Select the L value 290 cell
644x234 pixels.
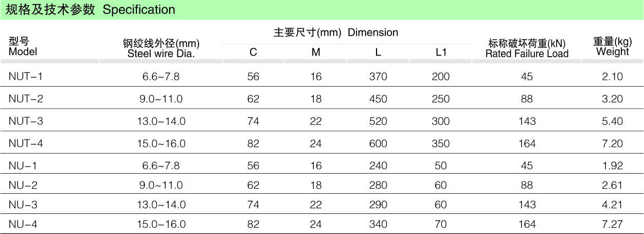tap(378, 205)
